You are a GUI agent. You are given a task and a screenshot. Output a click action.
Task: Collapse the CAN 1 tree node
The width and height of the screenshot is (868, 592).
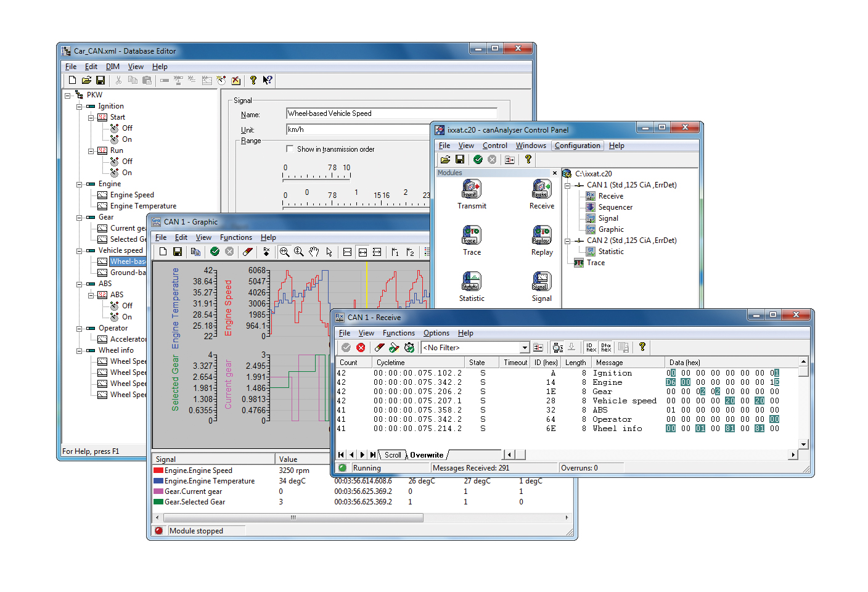[x=567, y=185]
